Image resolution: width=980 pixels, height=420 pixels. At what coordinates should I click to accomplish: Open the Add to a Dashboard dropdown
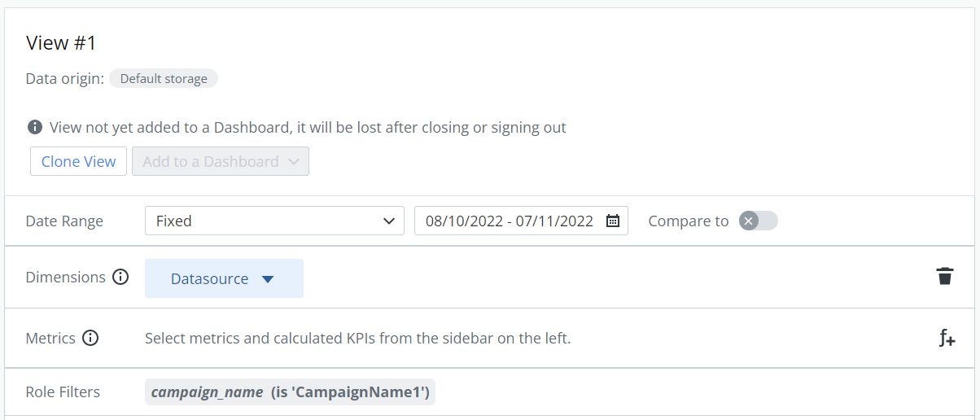coord(221,161)
